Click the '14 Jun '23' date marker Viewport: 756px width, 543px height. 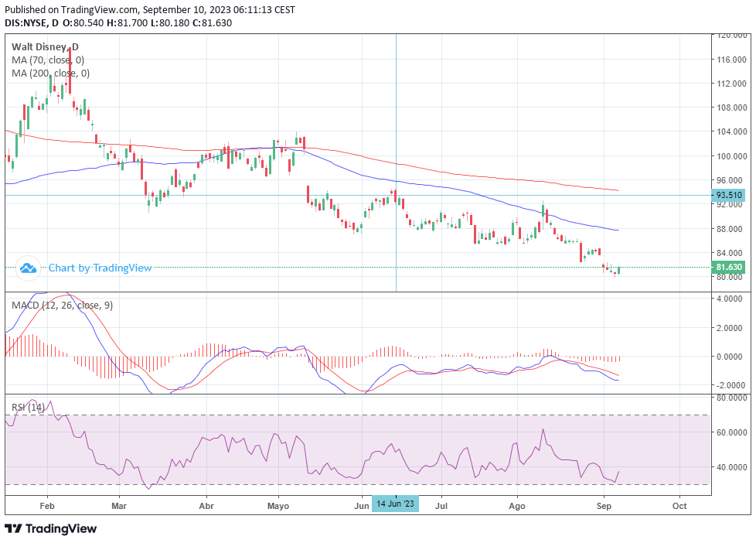pyautogui.click(x=395, y=504)
